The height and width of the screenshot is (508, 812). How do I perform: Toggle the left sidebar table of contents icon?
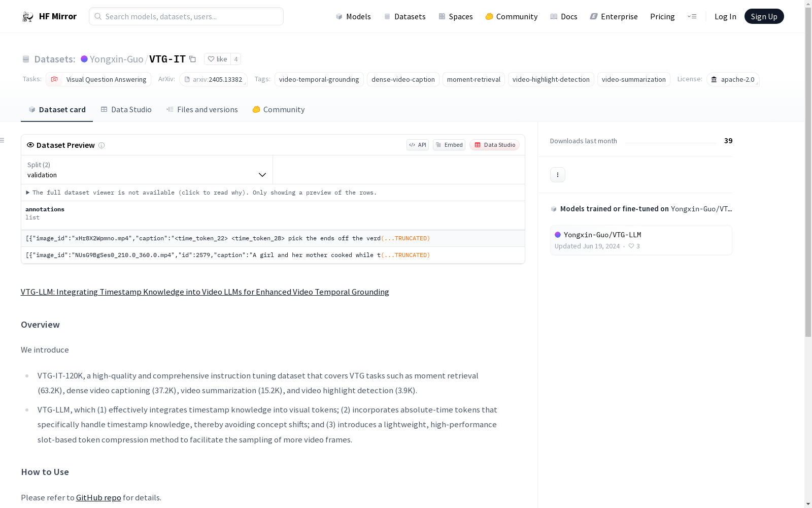click(3, 140)
